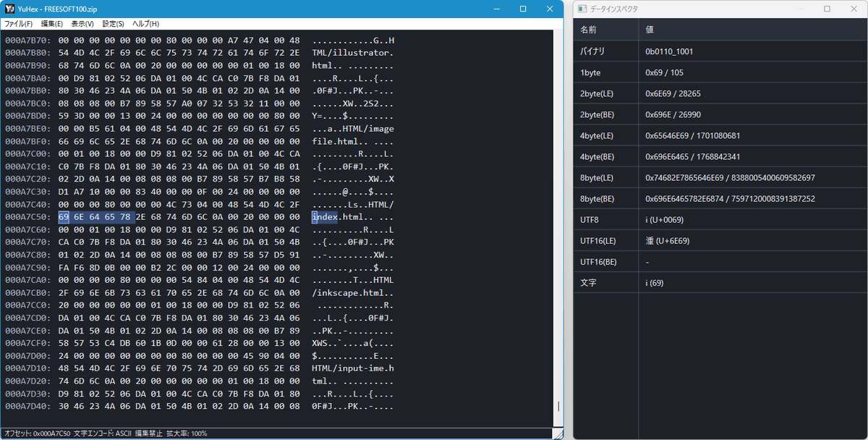
Task: Minimize the データインスペクタ window
Action: [803, 9]
